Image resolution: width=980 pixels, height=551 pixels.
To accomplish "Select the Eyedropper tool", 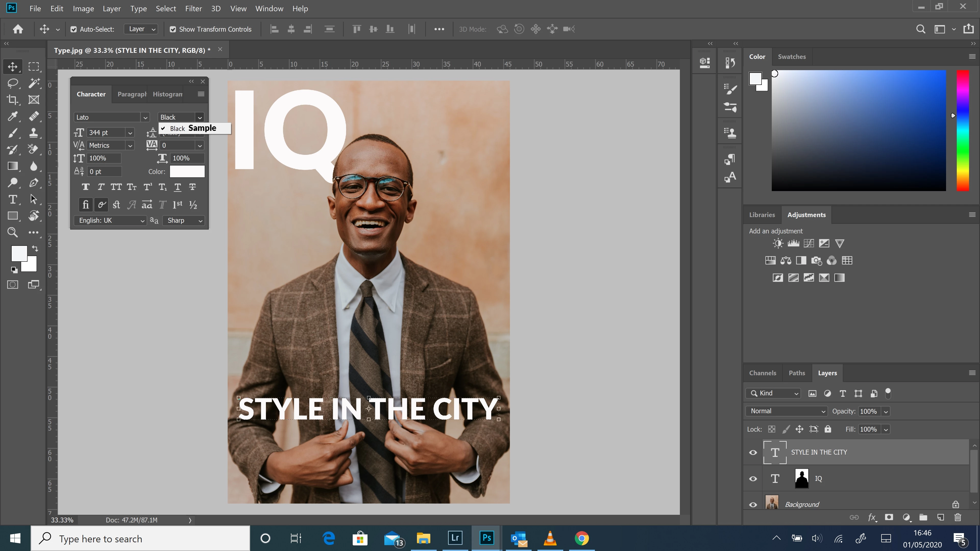I will (x=13, y=116).
